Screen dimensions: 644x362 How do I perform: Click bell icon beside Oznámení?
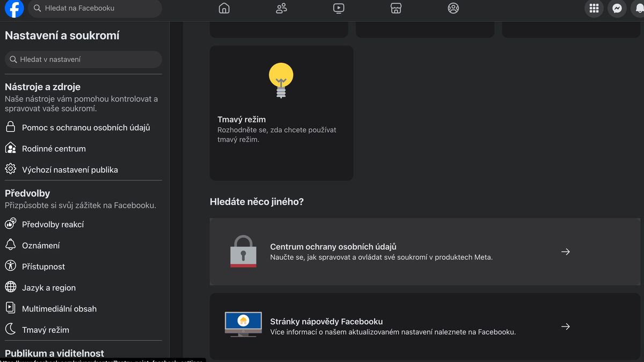pos(11,245)
